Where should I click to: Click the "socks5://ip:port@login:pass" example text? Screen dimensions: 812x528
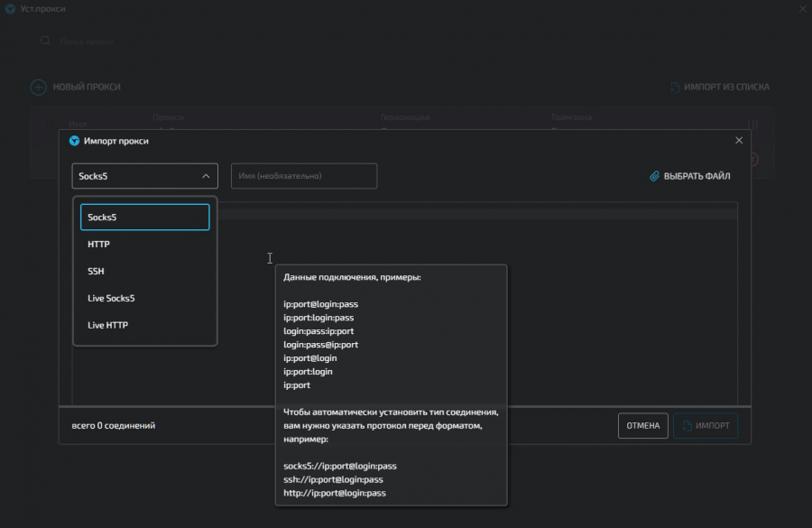340,466
